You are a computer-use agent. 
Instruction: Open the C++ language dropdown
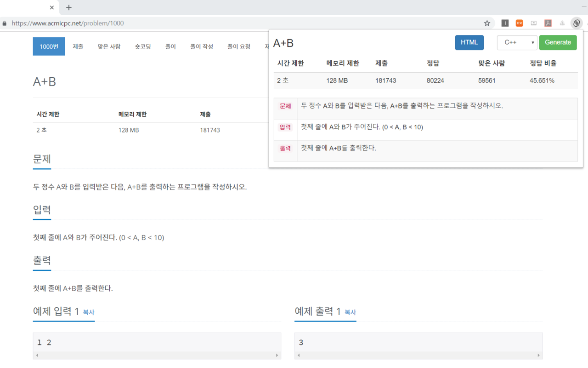517,42
